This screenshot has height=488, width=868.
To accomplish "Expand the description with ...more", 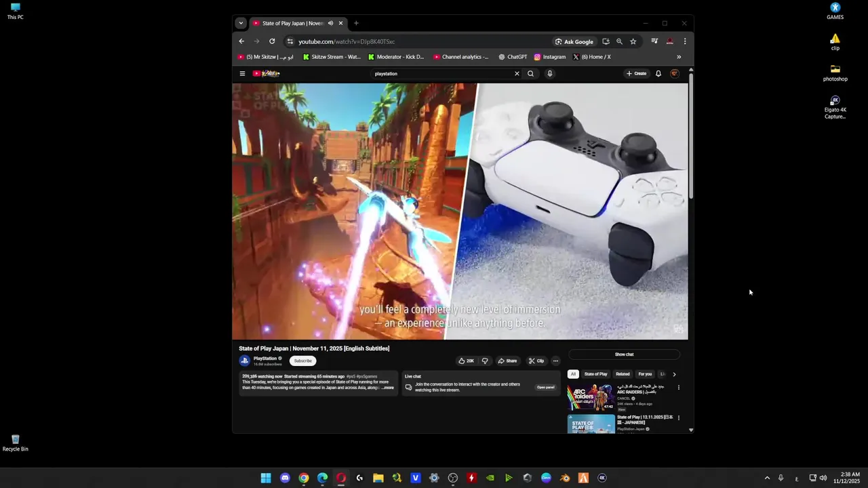I will (387, 388).
